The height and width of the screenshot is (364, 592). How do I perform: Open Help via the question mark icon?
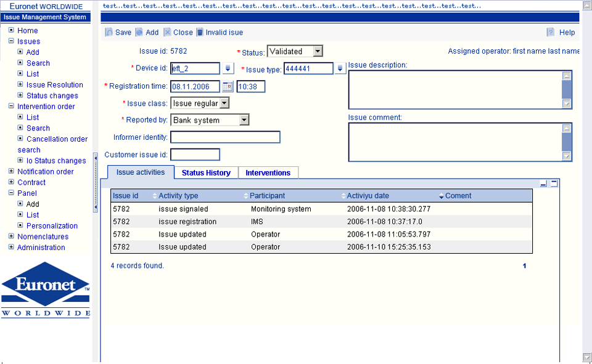551,33
